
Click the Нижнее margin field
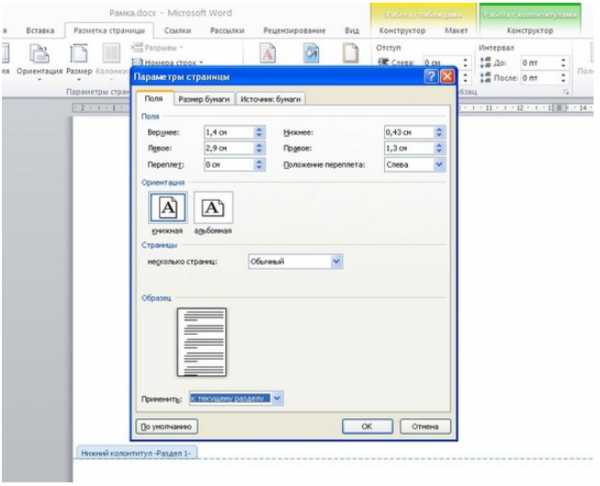409,132
